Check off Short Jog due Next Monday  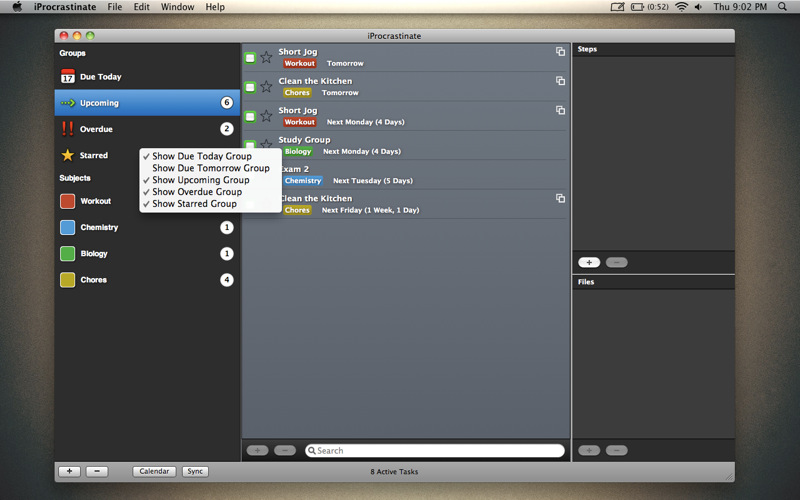click(250, 117)
